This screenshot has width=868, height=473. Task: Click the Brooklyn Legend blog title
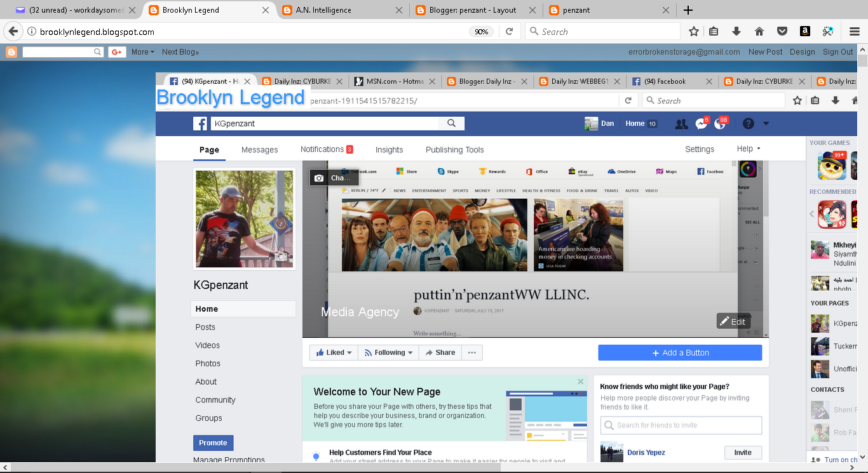231,97
